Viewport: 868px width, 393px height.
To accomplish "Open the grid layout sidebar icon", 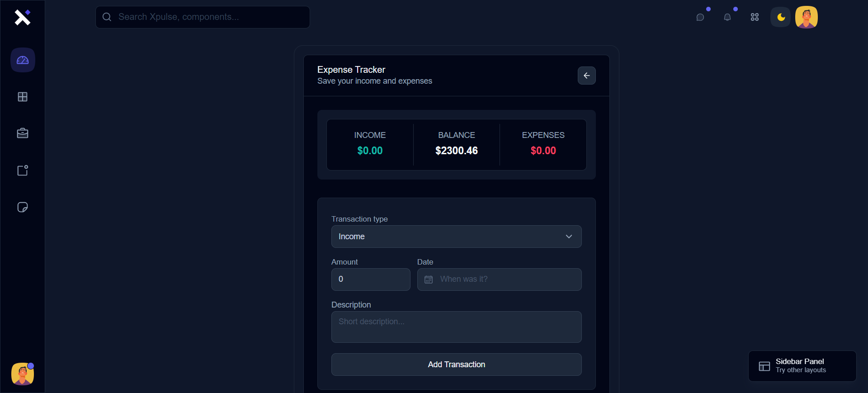I will click(23, 97).
